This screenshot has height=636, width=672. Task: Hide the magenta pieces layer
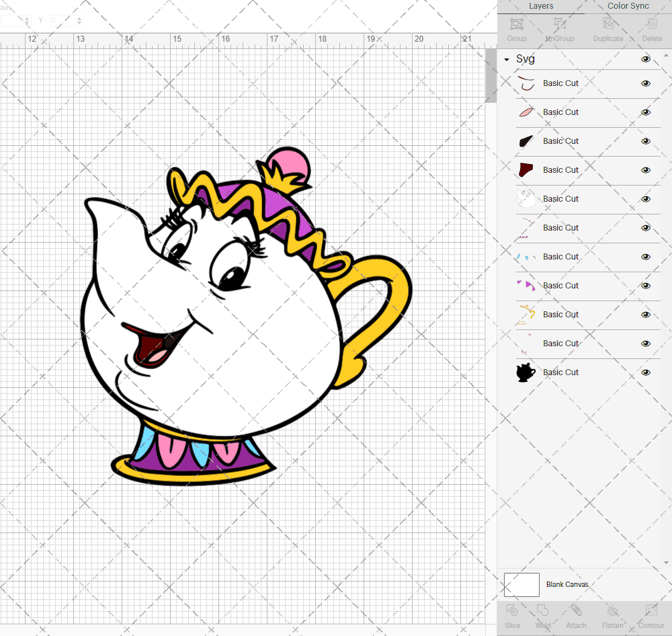pos(645,286)
